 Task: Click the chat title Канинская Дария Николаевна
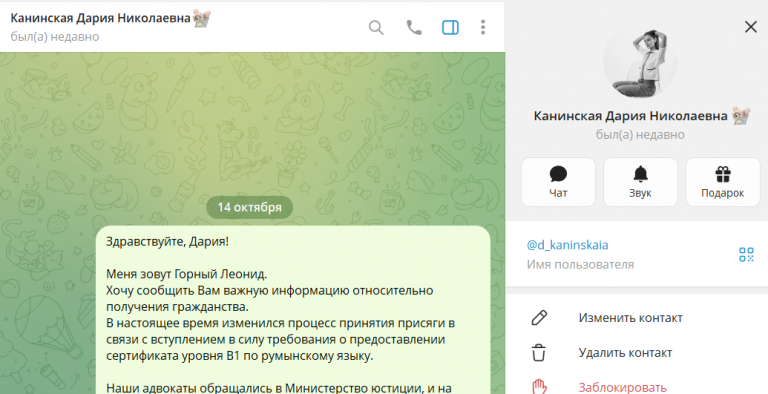[100, 18]
